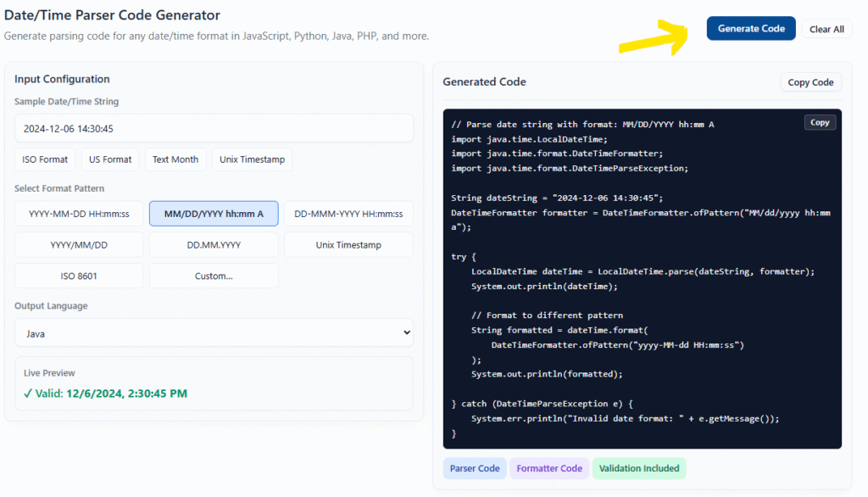Select the Unix Timestamp format pattern
This screenshot has width=868, height=497.
coord(348,244)
